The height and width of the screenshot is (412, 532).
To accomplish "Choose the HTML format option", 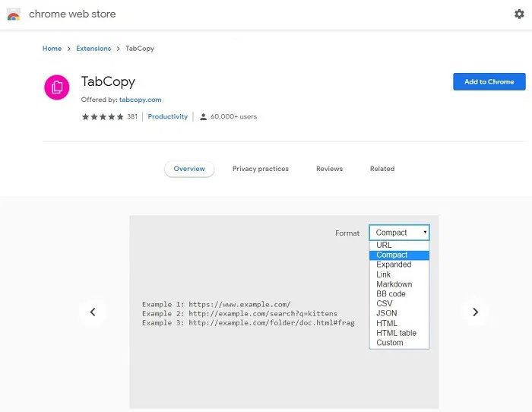I will (x=399, y=323).
